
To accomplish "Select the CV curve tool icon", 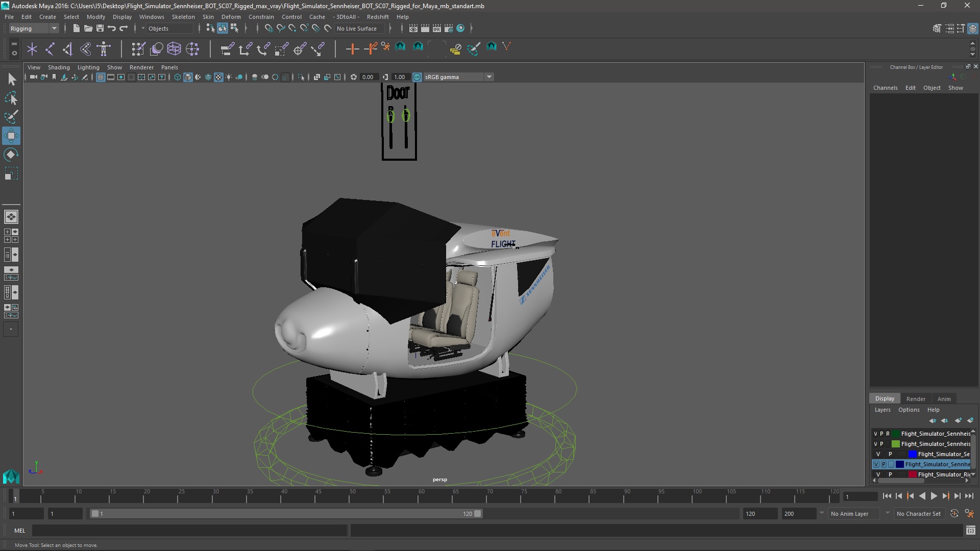I will pyautogui.click(x=507, y=47).
